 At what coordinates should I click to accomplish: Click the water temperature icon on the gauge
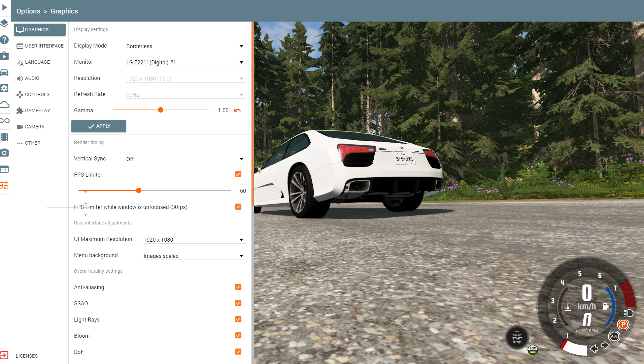pos(568,307)
